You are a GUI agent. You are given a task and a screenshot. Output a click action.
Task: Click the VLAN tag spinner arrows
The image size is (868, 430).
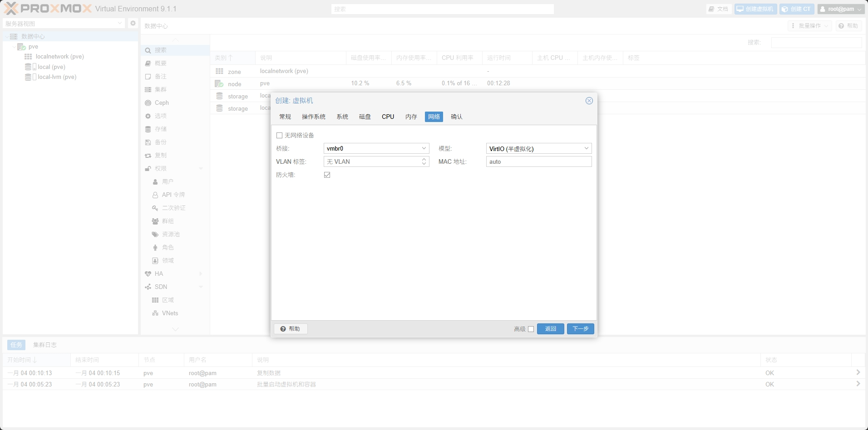point(424,161)
